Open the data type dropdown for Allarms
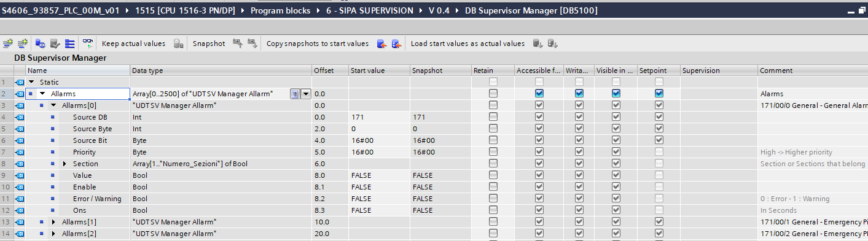Image resolution: width=868 pixels, height=241 pixels. 305,94
